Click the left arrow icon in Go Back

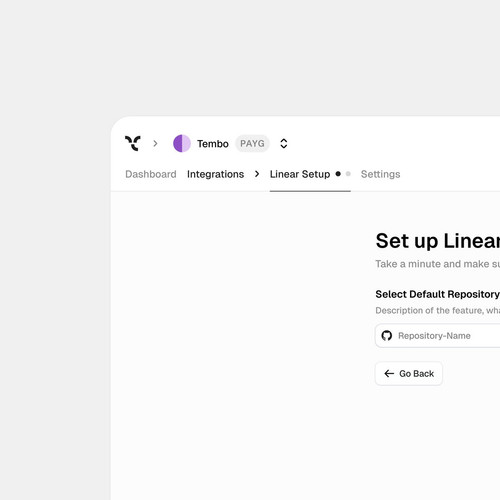click(x=389, y=374)
